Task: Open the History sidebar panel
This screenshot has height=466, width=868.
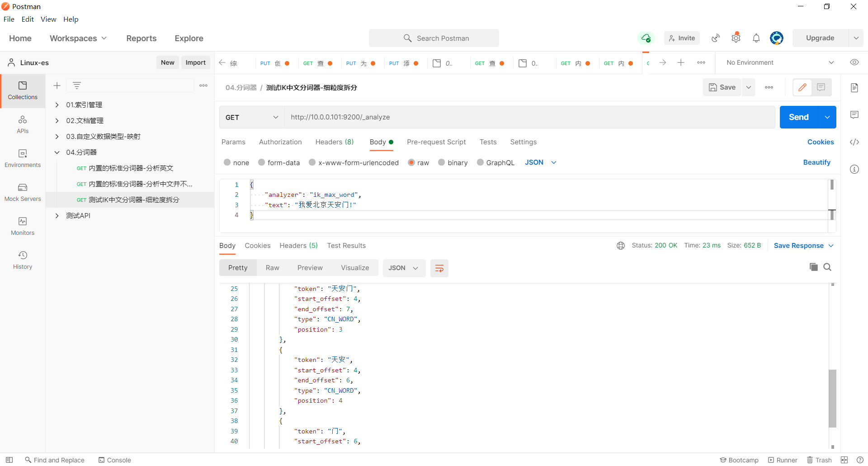Action: coord(23,260)
